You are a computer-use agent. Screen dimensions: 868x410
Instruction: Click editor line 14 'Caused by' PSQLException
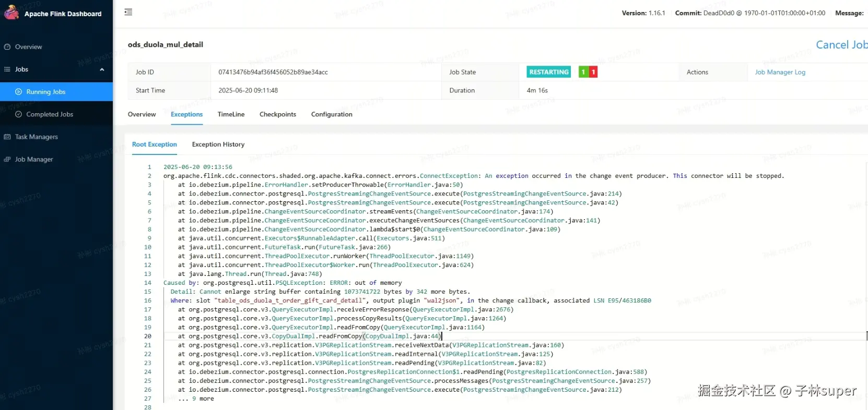point(283,283)
